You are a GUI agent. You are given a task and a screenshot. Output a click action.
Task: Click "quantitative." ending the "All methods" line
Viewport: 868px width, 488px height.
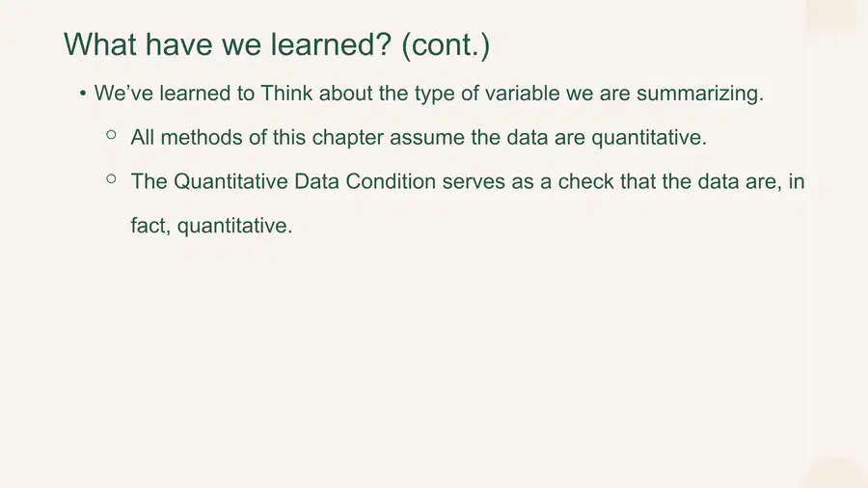coord(649,138)
